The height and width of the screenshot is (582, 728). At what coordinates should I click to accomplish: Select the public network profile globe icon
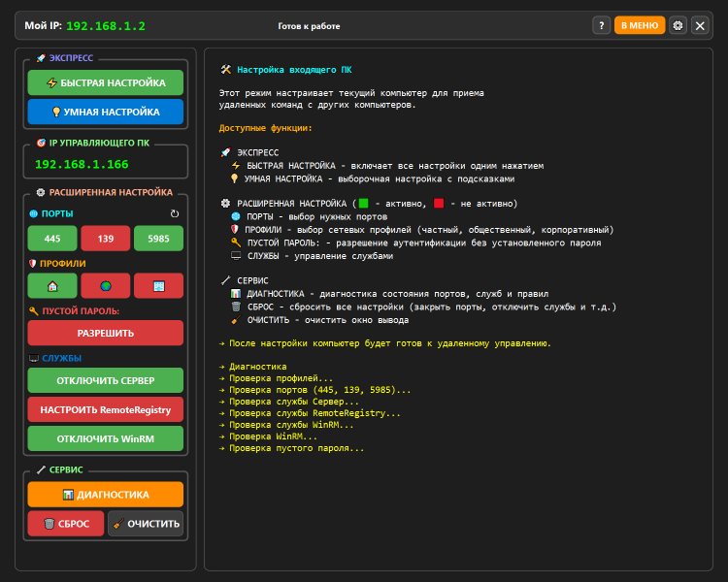click(x=105, y=286)
